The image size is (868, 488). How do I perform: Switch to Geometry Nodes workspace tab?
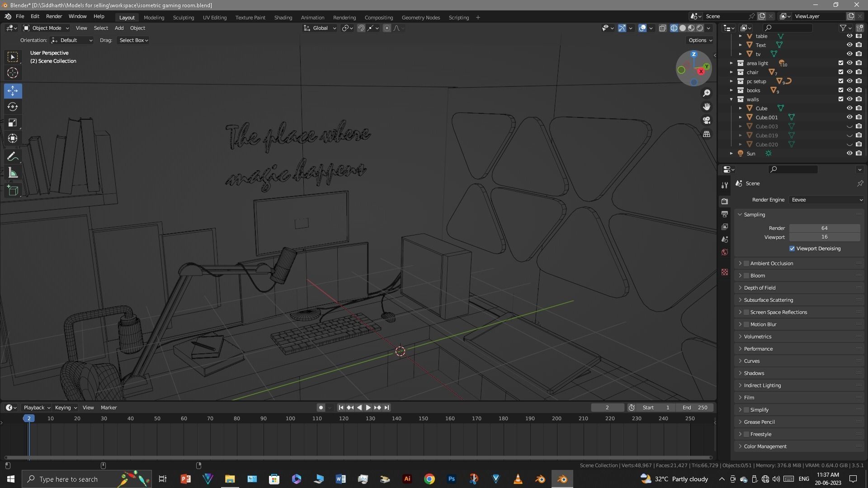point(420,18)
